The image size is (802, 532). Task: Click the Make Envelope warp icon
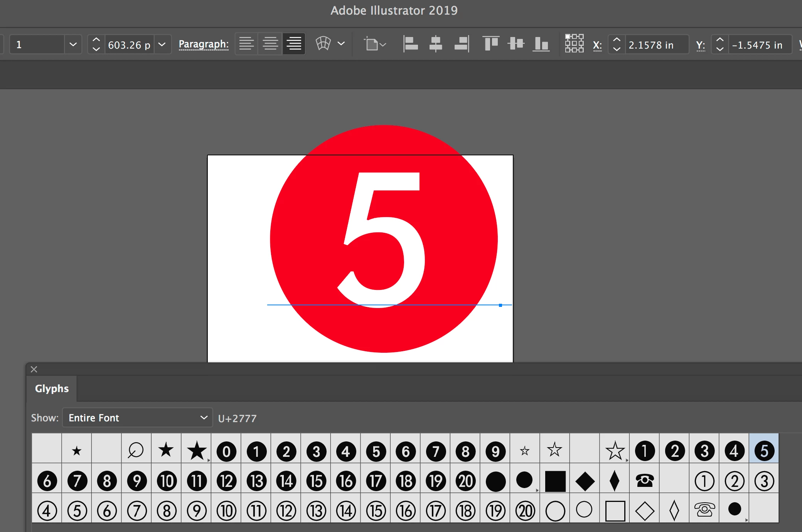323,44
